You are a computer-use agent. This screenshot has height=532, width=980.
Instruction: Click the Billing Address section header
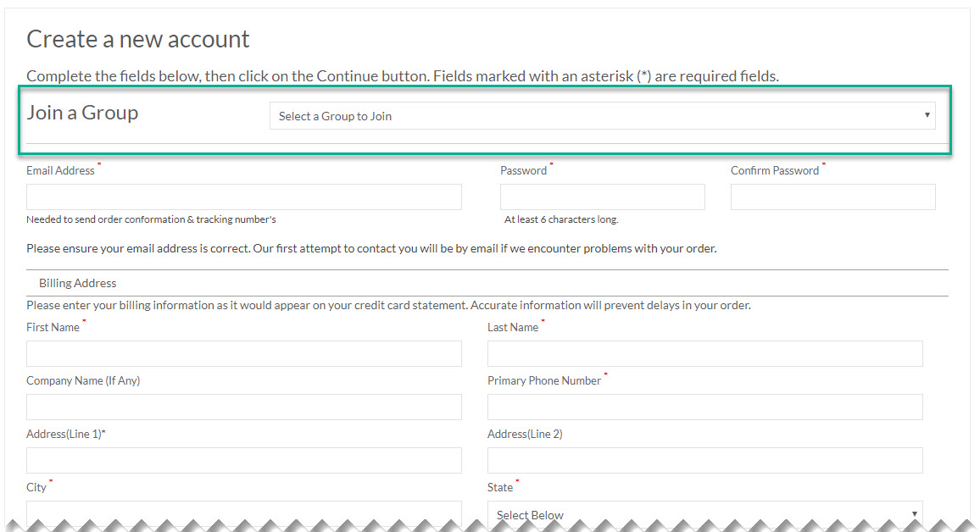[x=78, y=283]
